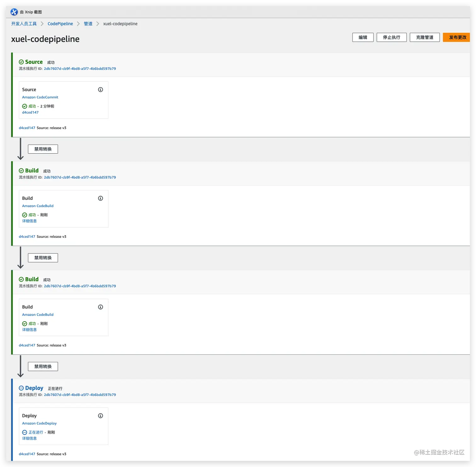
Task: Click the Source stage heading
Action: click(x=34, y=62)
